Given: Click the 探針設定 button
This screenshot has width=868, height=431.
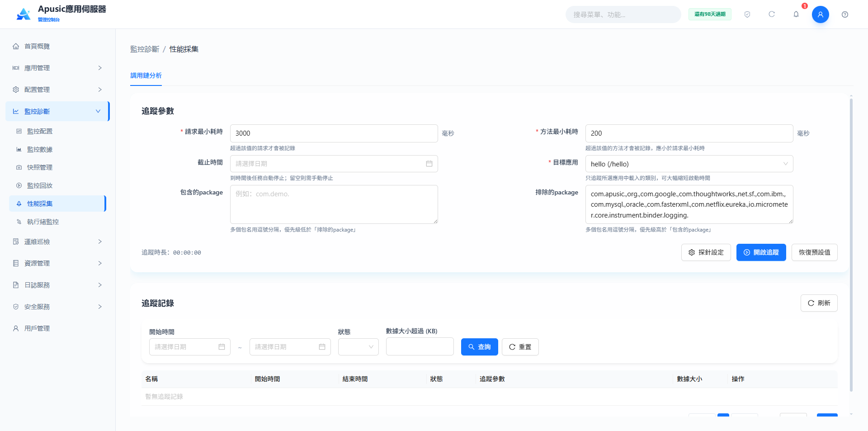Looking at the screenshot, I should [706, 252].
